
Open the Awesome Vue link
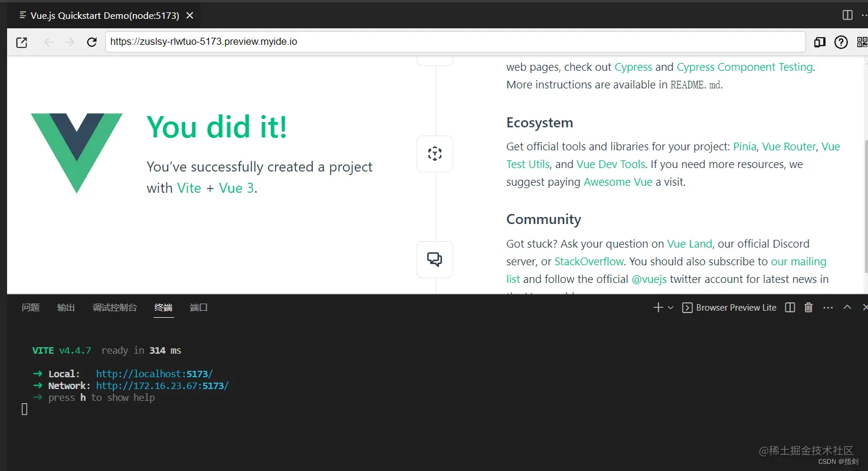tap(618, 182)
